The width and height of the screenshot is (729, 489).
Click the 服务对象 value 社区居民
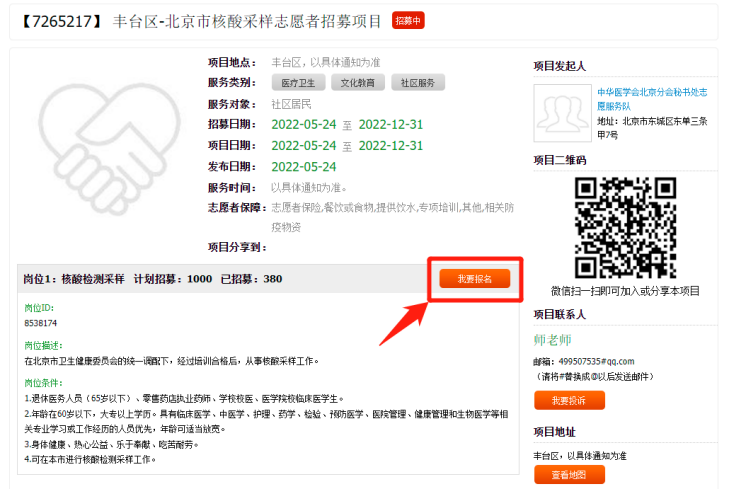tap(292, 104)
